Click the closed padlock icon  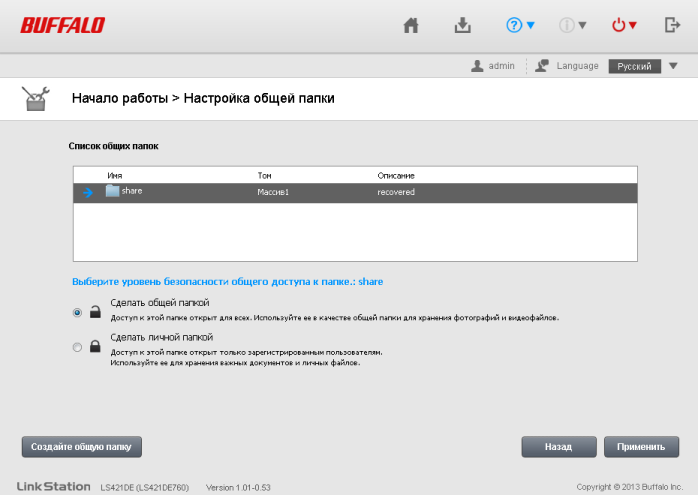(95, 345)
